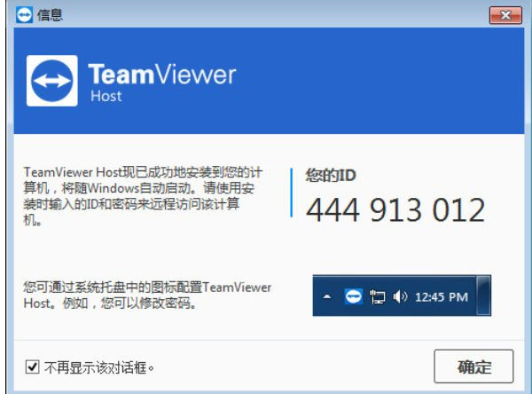This screenshot has height=394, width=532.
Task: Click the TeamViewer wordmark text in the banner
Action: (x=162, y=74)
